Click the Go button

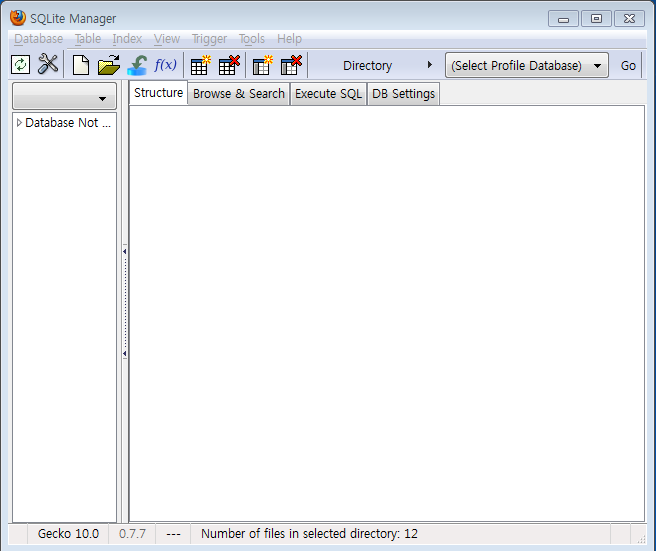pos(628,66)
